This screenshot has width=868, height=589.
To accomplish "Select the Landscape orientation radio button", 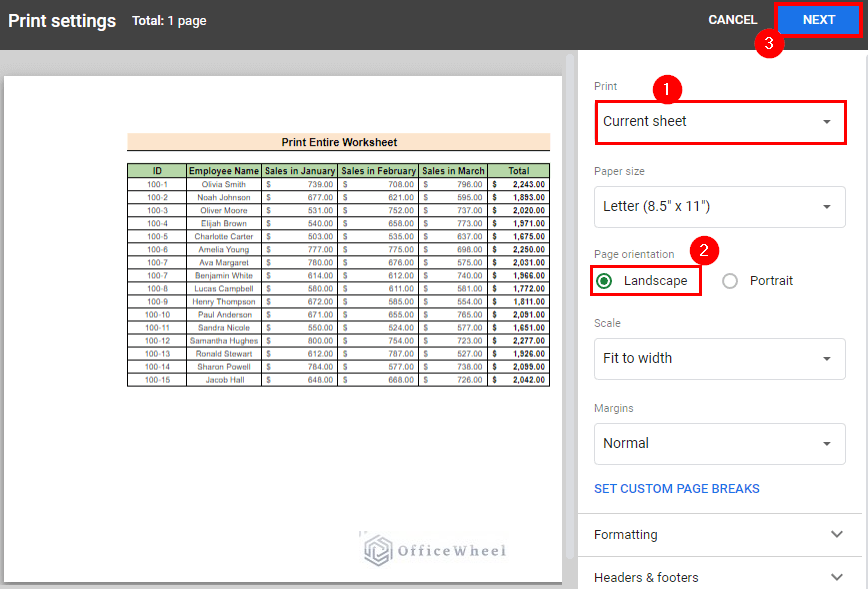I will coord(603,281).
